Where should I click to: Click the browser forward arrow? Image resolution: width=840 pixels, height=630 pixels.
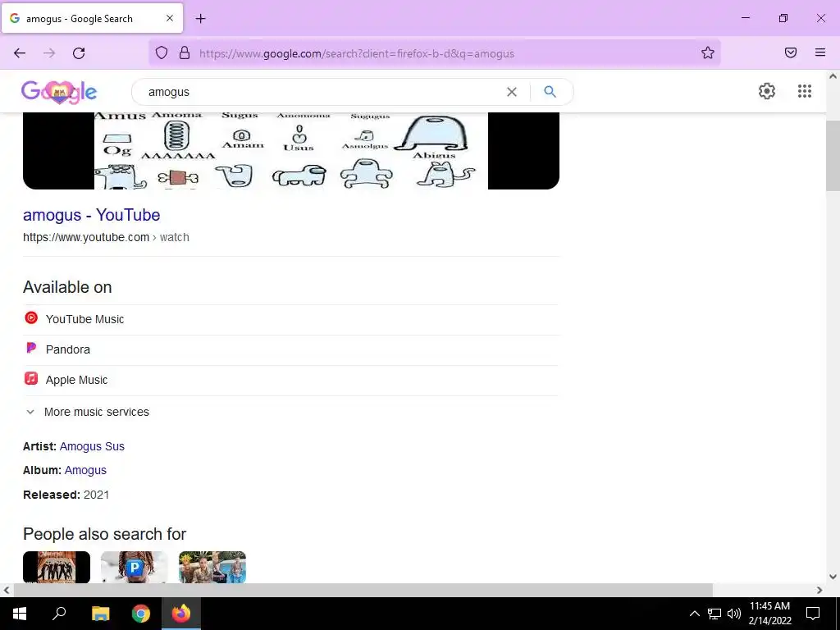[49, 53]
